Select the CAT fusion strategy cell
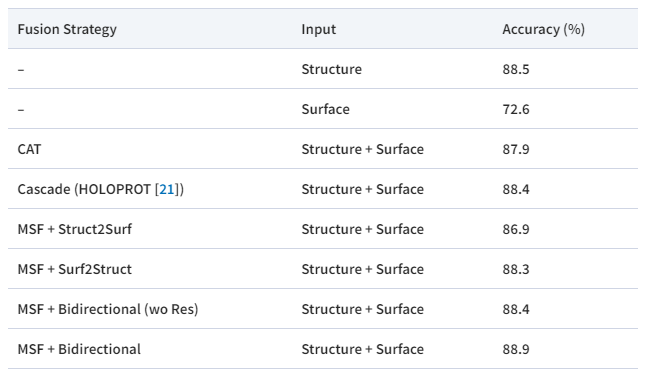The height and width of the screenshot is (378, 647). tap(29, 149)
